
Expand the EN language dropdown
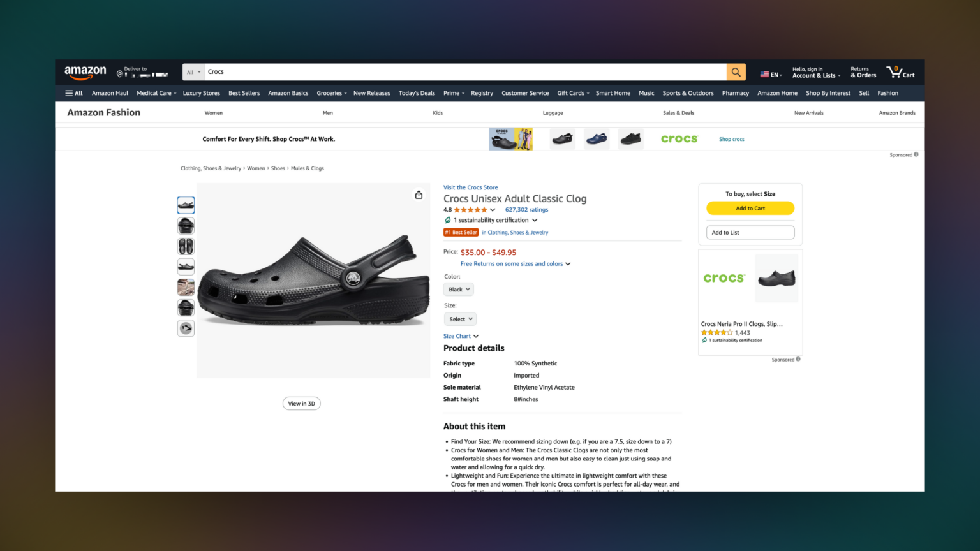pyautogui.click(x=771, y=74)
